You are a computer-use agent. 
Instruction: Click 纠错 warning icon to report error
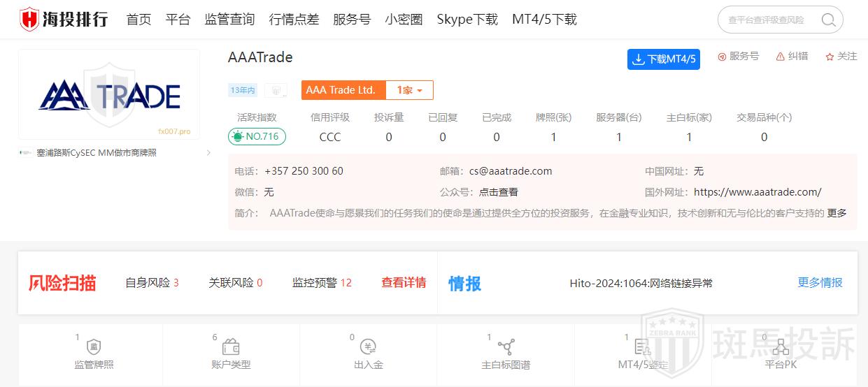point(781,57)
